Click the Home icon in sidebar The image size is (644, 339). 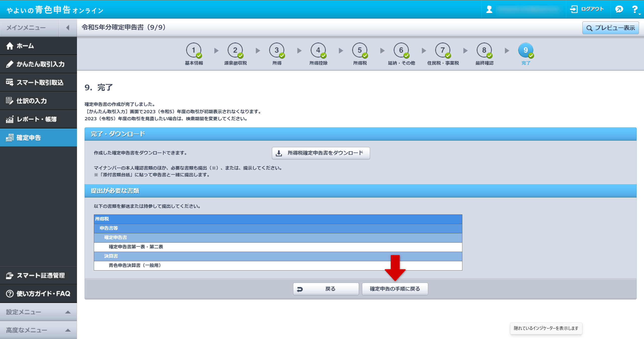point(10,46)
